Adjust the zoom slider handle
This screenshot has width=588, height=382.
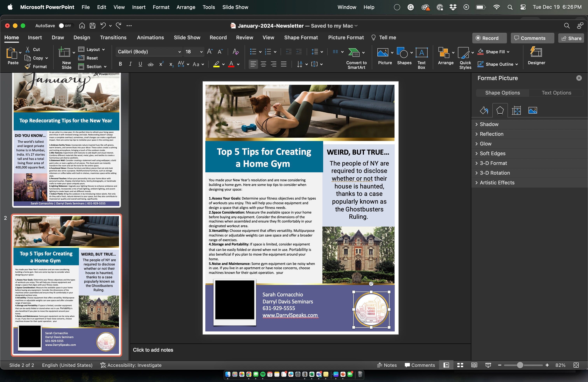[x=520, y=365]
